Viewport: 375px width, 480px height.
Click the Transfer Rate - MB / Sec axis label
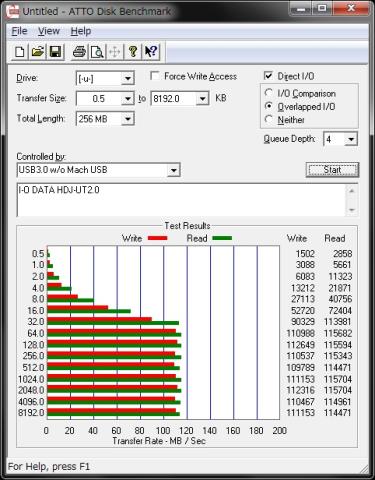pos(159,441)
